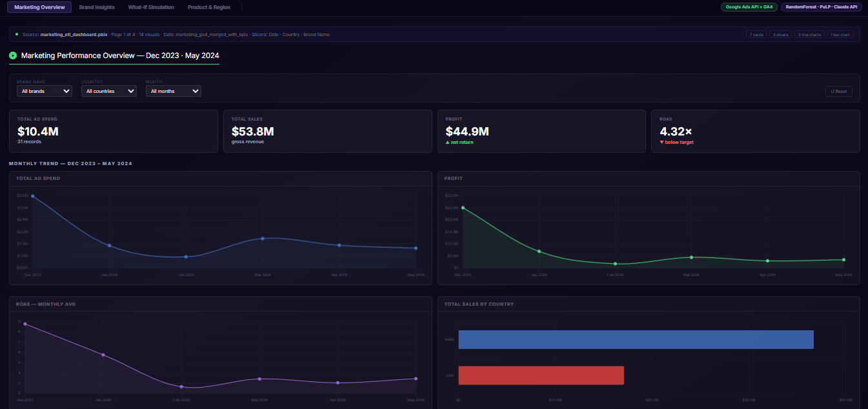Select Jan 2024 point on Total Ad Spend chart
Image resolution: width=868 pixels, height=409 pixels.
pyautogui.click(x=109, y=245)
